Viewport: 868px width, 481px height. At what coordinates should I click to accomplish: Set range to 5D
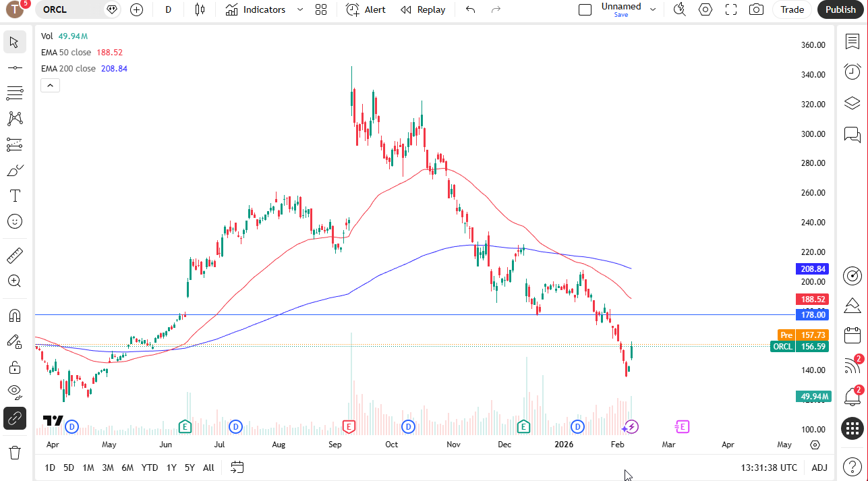(x=69, y=468)
